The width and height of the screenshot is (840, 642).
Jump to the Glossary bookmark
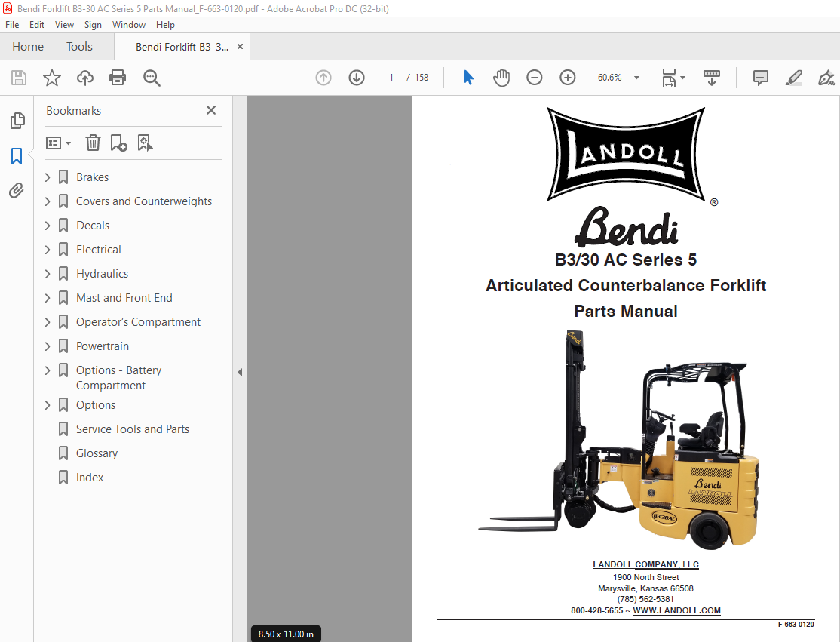[x=97, y=453]
